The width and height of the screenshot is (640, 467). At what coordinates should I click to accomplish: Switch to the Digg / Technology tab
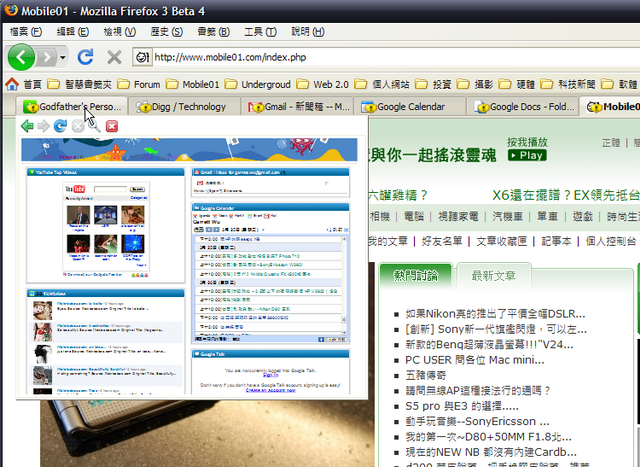coord(184,107)
